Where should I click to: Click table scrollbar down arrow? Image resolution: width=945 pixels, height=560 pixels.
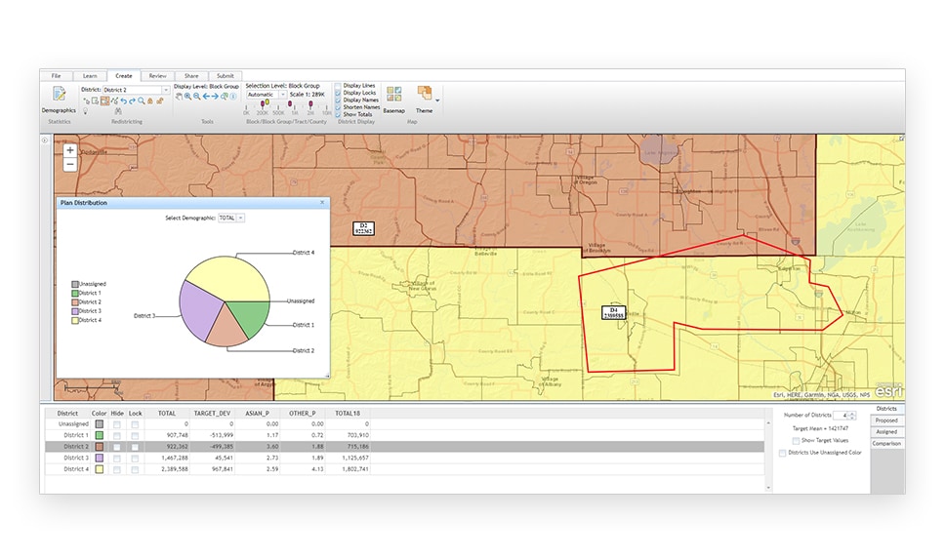tap(768, 487)
